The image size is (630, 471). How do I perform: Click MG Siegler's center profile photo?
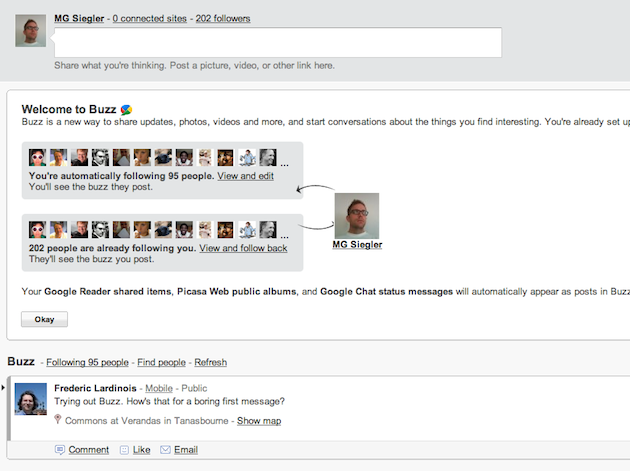click(357, 215)
